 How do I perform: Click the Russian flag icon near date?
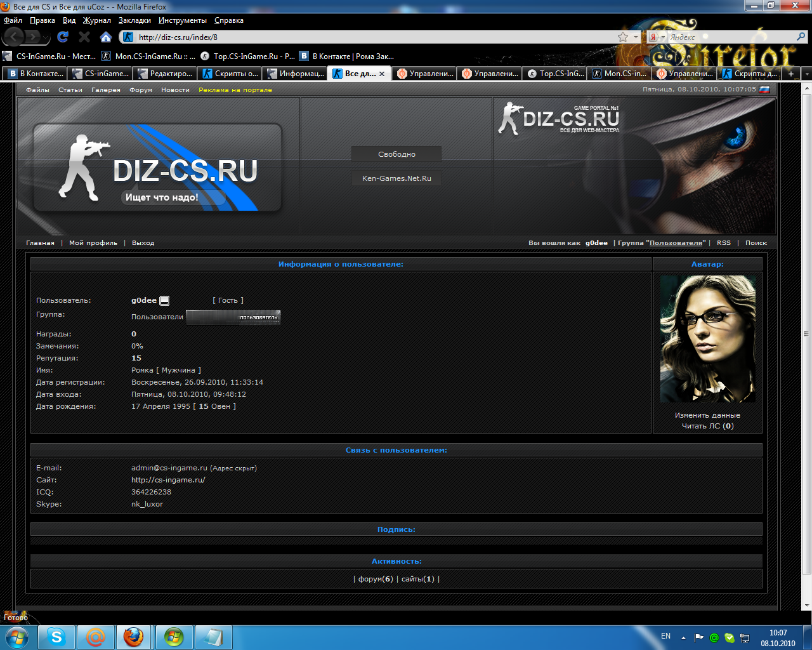[764, 90]
